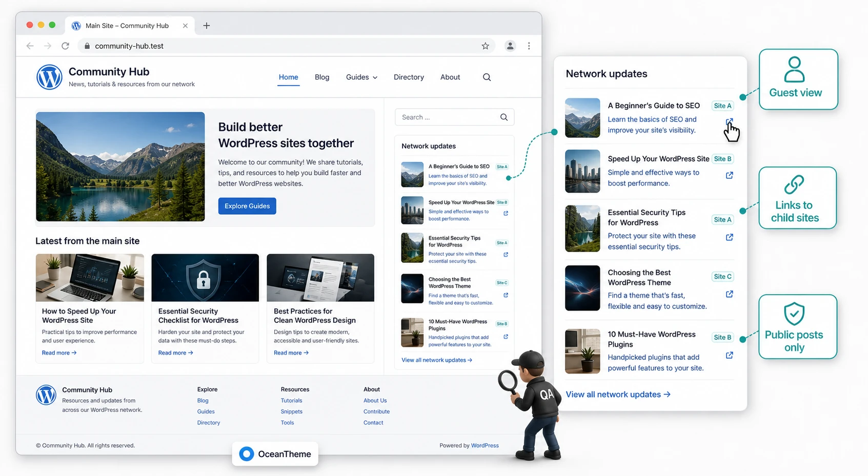Open the browser profile avatar icon
Image resolution: width=868 pixels, height=476 pixels.
(510, 46)
